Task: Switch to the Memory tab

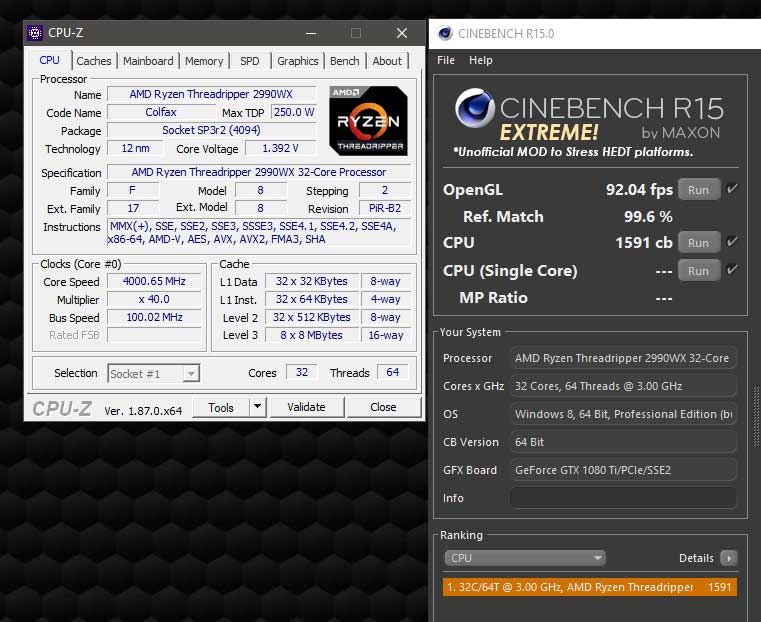Action: click(204, 61)
